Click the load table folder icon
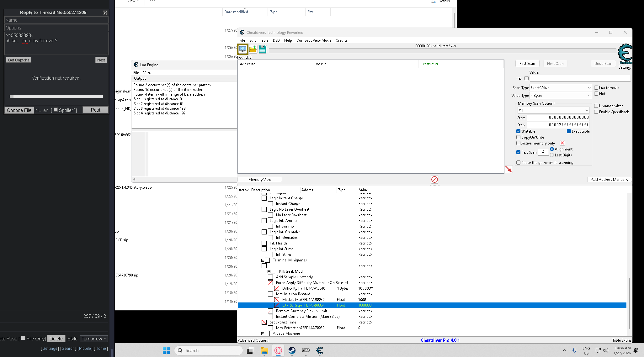Screen dimensions: 644x357 [x=253, y=49]
